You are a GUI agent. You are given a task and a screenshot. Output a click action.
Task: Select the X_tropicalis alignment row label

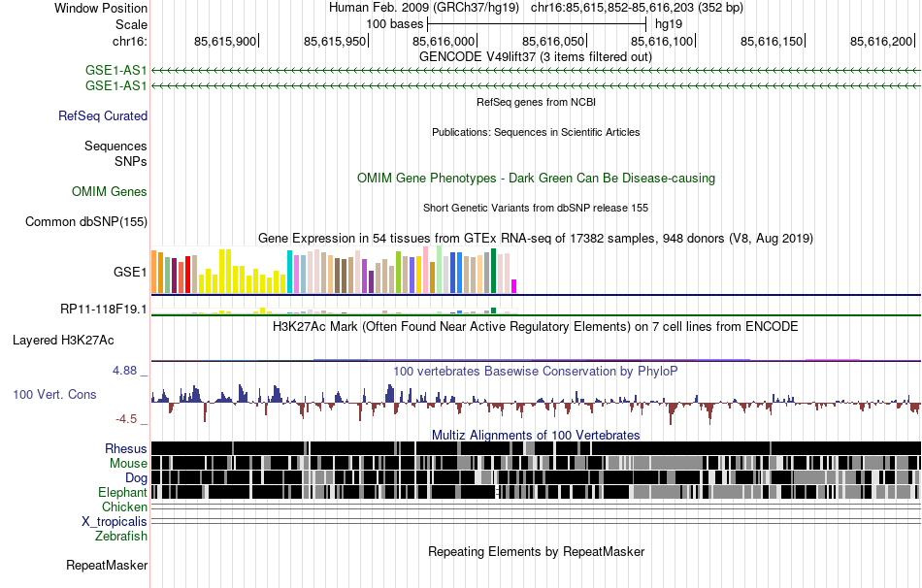[x=115, y=522]
